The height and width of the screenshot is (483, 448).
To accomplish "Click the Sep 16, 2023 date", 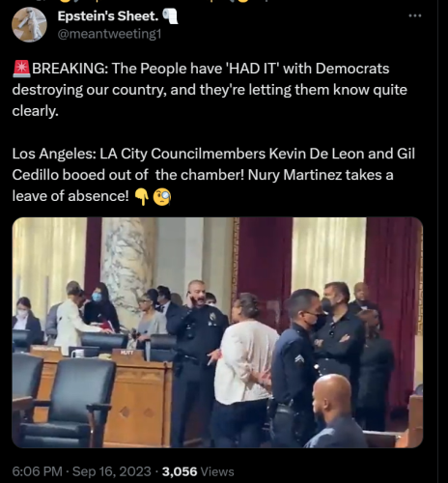I will click(x=112, y=471).
